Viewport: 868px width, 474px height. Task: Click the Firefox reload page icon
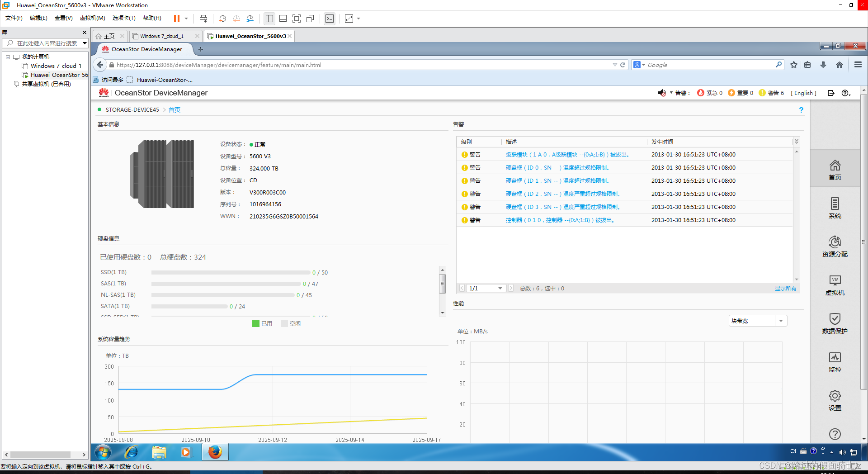pyautogui.click(x=623, y=65)
